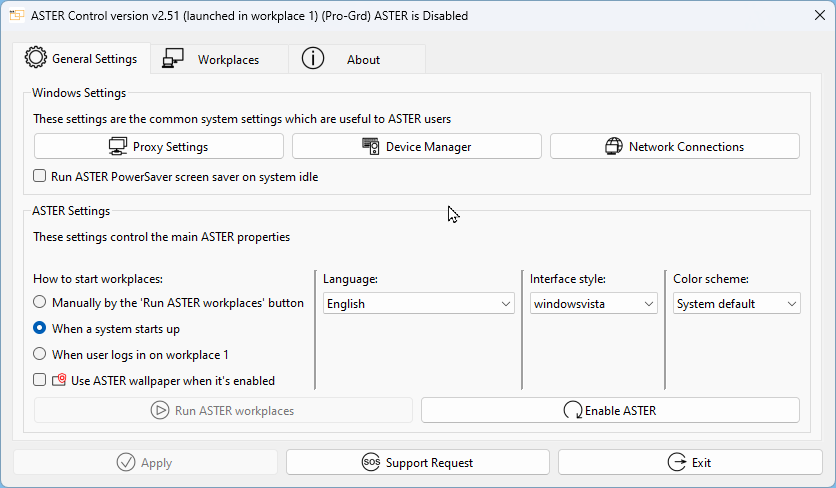The width and height of the screenshot is (836, 488).
Task: Switch to the Workplaces tab
Action: 219,59
